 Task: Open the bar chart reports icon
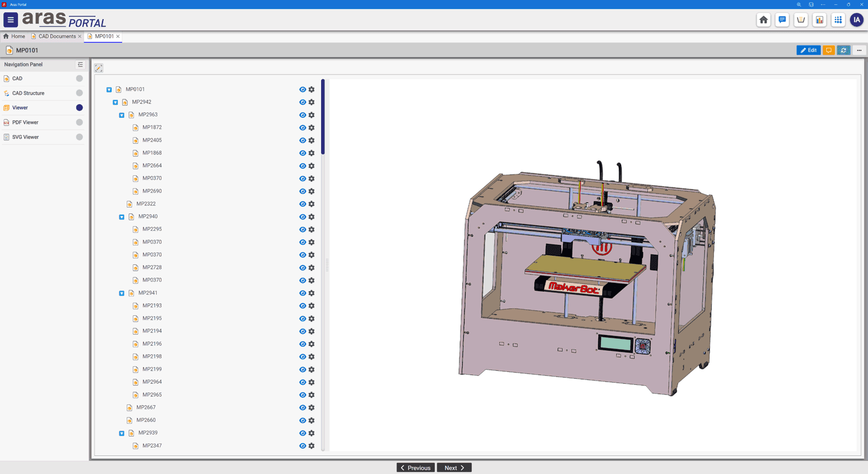(x=820, y=20)
